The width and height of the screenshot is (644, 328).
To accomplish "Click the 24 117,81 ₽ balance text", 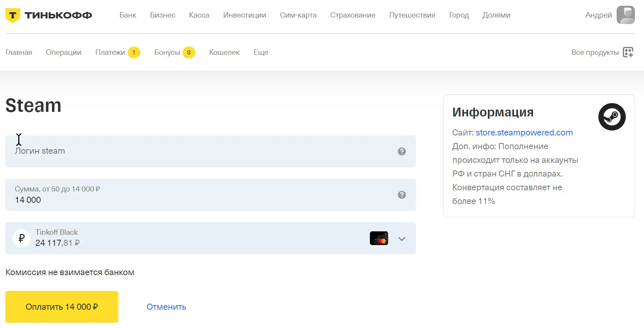I will coord(57,243).
